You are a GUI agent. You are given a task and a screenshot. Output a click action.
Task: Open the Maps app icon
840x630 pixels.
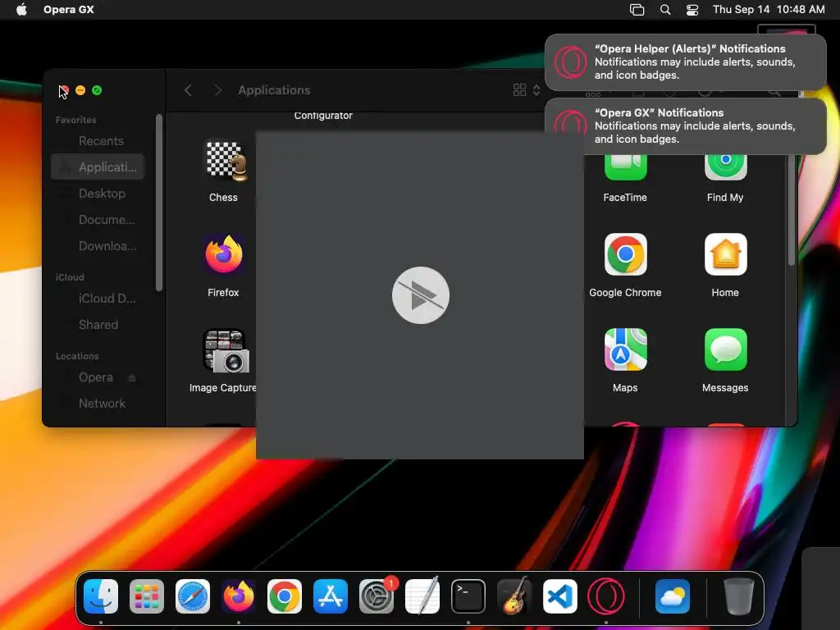[625, 349]
